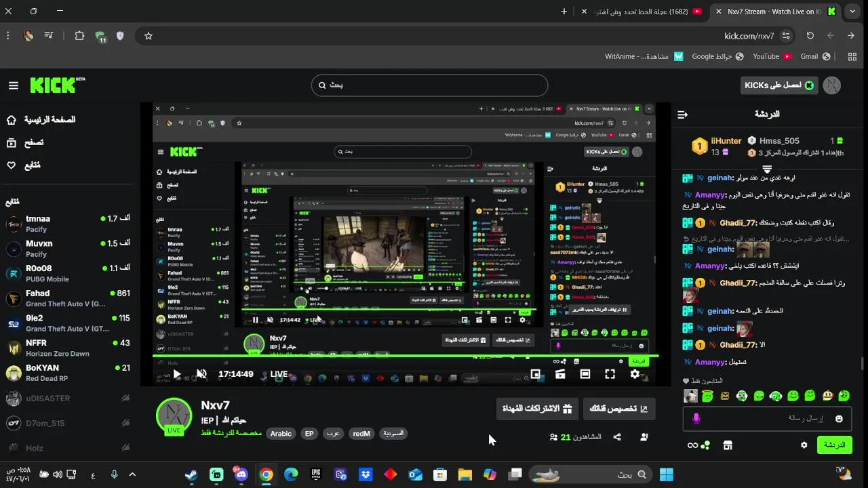Click the تخصيص قناتك button

[619, 409]
